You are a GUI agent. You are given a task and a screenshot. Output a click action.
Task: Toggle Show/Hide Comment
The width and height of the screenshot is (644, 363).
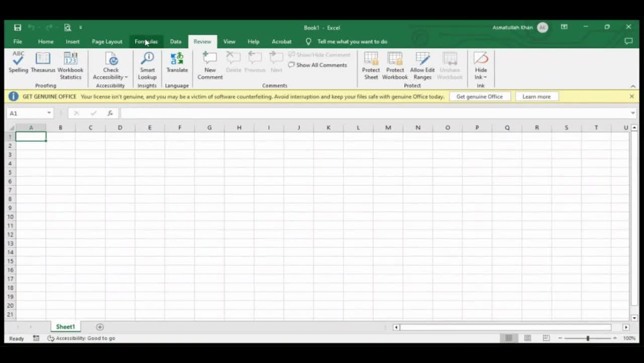click(x=319, y=55)
